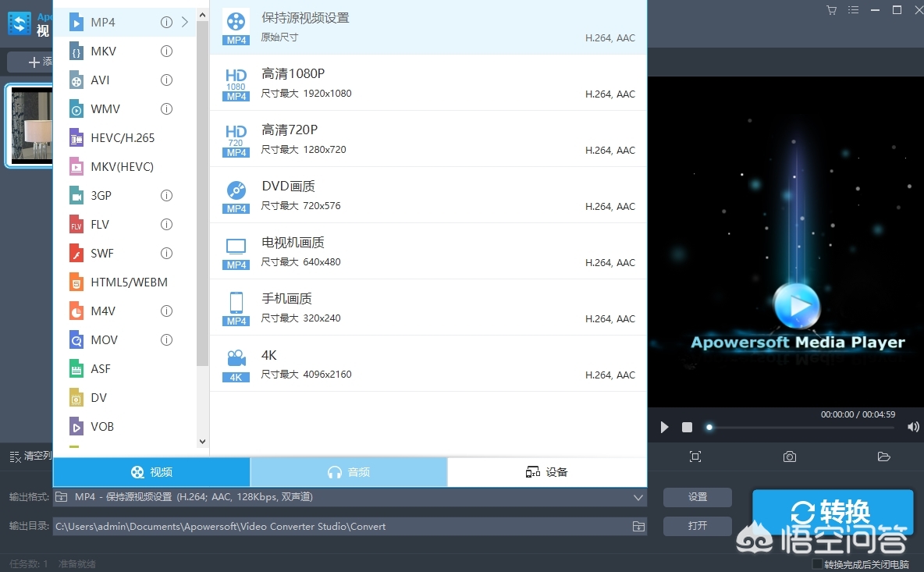Take a snapshot with camera icon
The height and width of the screenshot is (572, 924).
tap(790, 457)
